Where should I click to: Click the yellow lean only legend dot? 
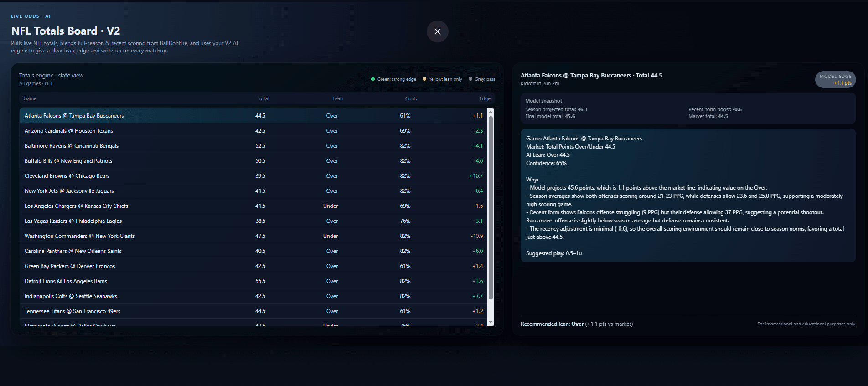tap(424, 79)
